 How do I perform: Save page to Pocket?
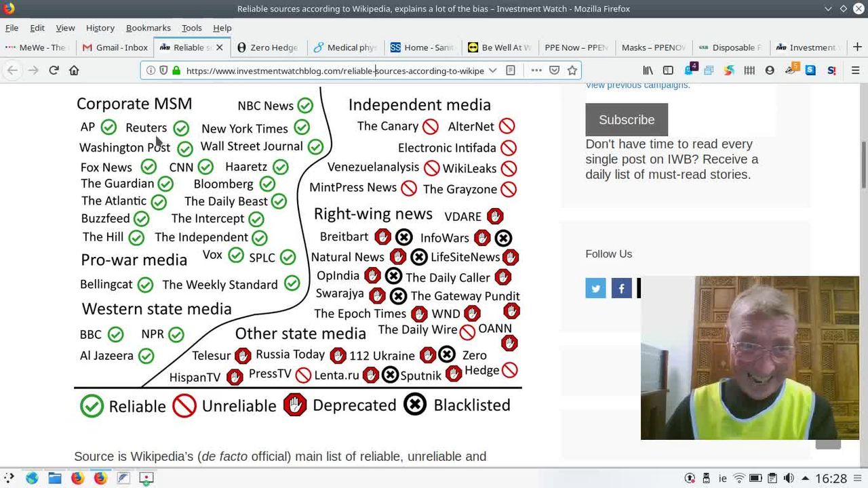coord(554,70)
